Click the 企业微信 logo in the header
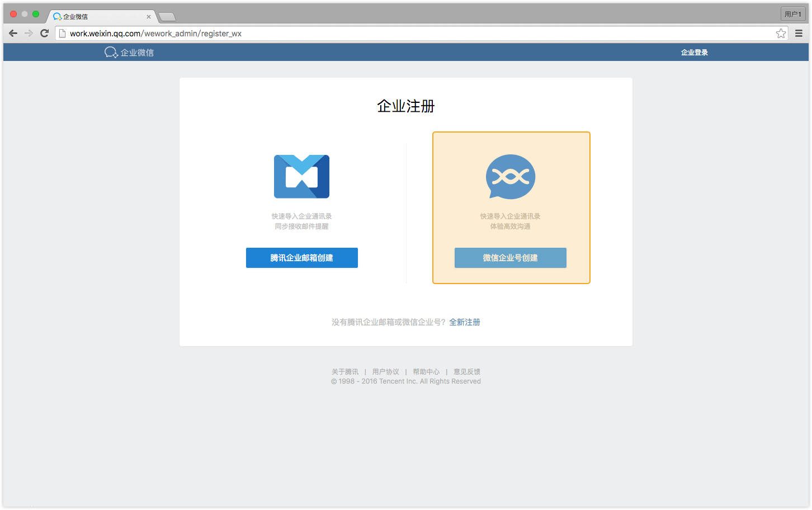812x510 pixels. tap(129, 53)
